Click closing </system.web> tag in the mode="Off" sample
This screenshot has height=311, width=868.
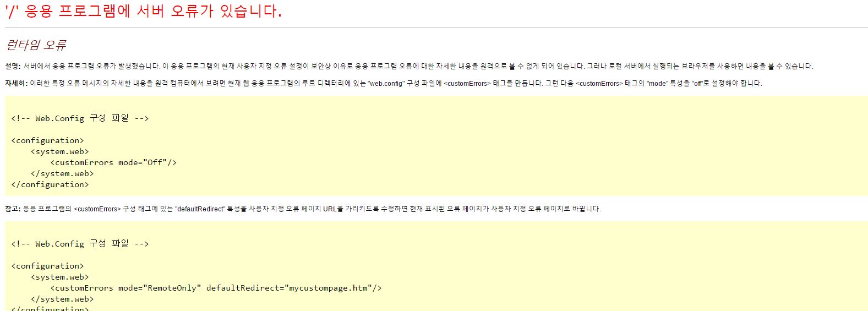click(62, 173)
